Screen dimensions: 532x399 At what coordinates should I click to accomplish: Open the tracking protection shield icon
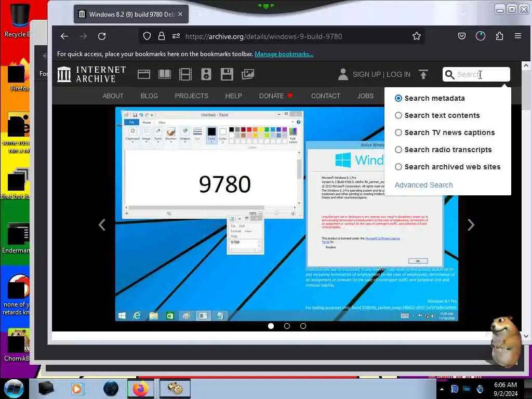tap(147, 36)
